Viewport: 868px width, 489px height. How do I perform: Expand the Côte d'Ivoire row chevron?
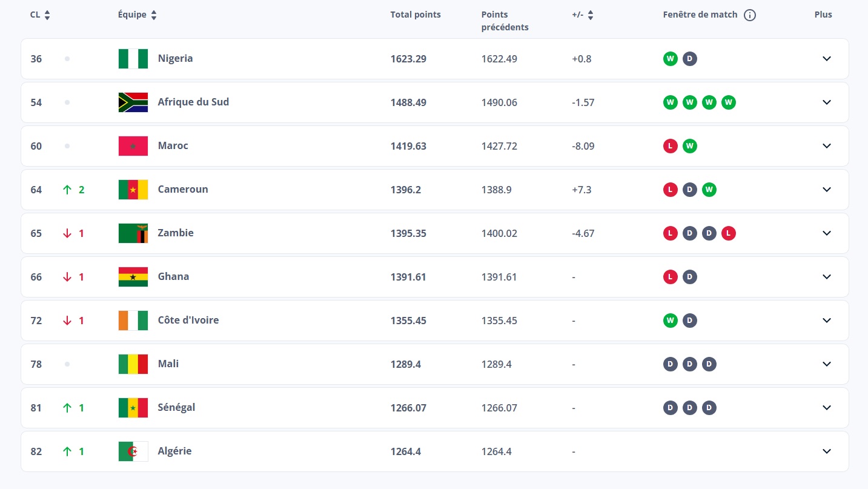point(826,321)
